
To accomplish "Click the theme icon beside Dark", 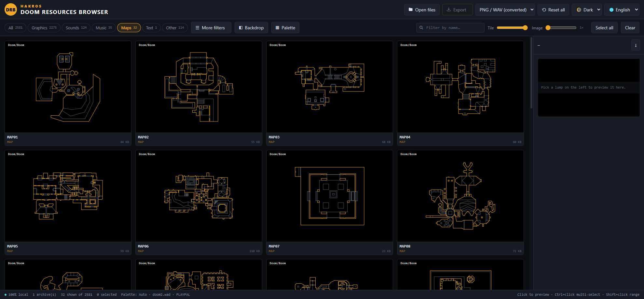I will [x=579, y=10].
